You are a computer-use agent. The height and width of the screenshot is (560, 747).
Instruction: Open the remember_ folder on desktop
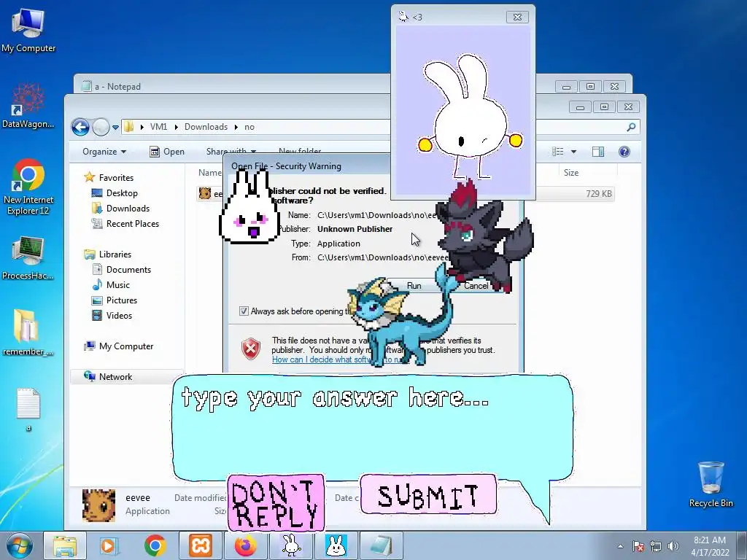(28, 332)
